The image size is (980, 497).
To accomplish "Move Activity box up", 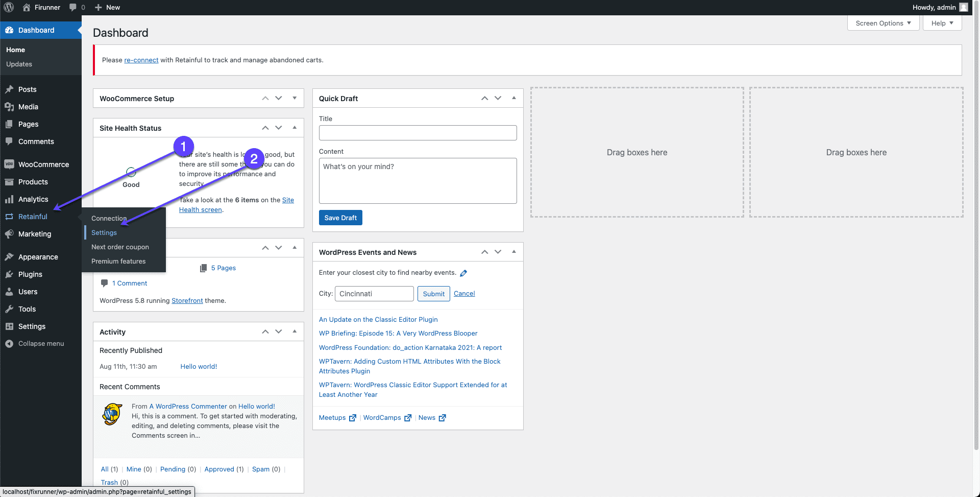I will 265,332.
